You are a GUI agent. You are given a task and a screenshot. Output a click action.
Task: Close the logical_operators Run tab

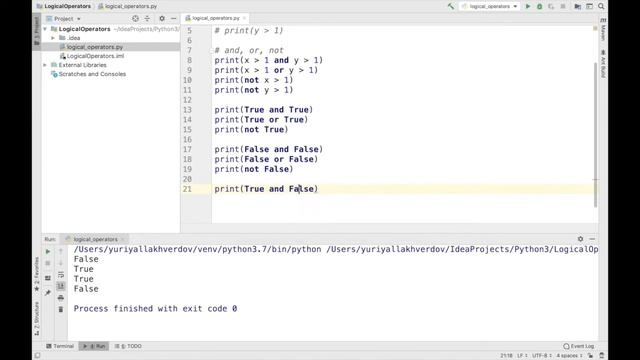point(123,239)
